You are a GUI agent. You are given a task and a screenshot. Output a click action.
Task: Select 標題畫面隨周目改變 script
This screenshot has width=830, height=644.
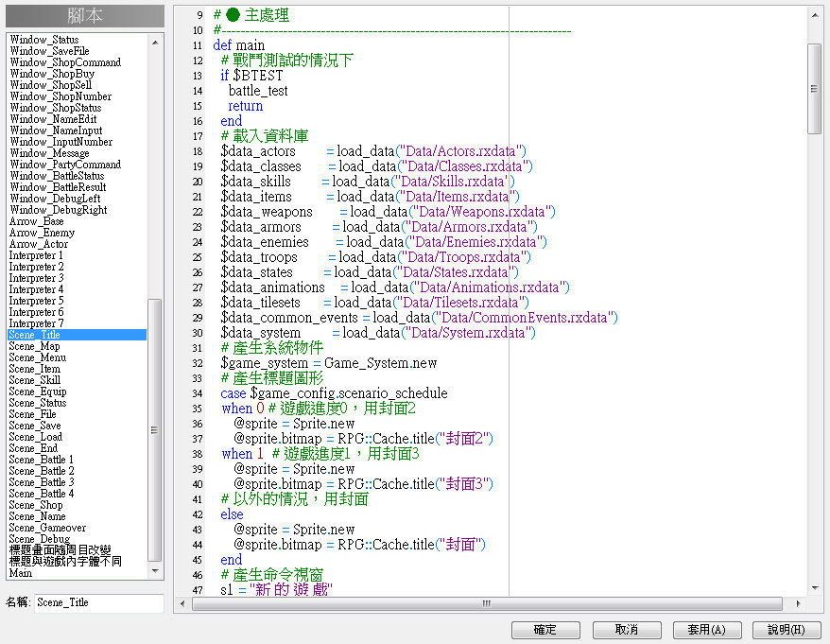click(61, 550)
